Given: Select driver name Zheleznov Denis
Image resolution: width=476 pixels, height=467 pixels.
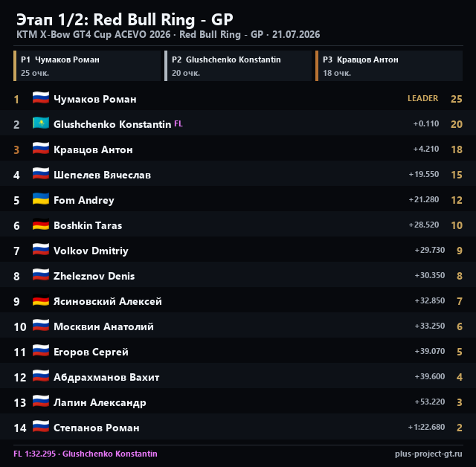Looking at the screenshot, I should coord(94,276).
